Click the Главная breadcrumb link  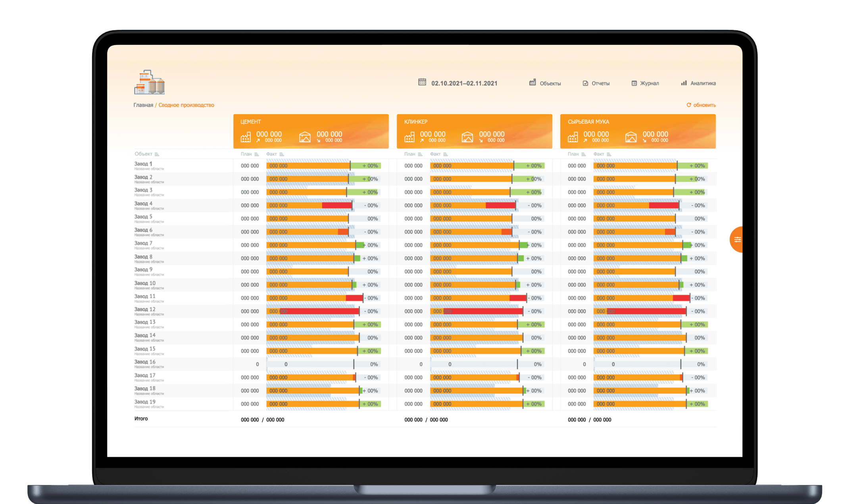point(143,105)
